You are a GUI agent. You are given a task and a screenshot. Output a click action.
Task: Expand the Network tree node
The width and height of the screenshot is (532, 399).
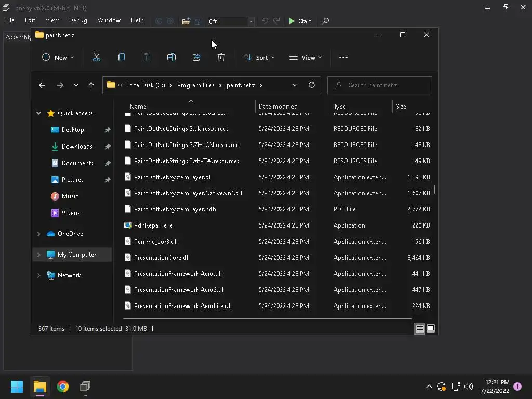38,275
